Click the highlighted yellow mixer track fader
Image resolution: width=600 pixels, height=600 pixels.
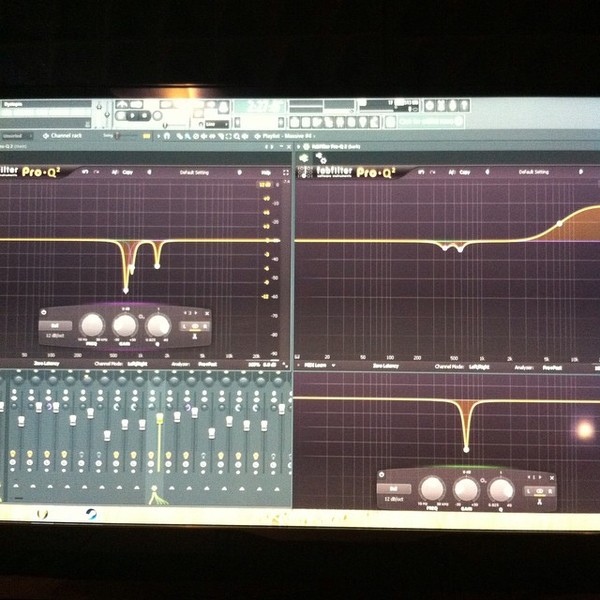[x=160, y=417]
